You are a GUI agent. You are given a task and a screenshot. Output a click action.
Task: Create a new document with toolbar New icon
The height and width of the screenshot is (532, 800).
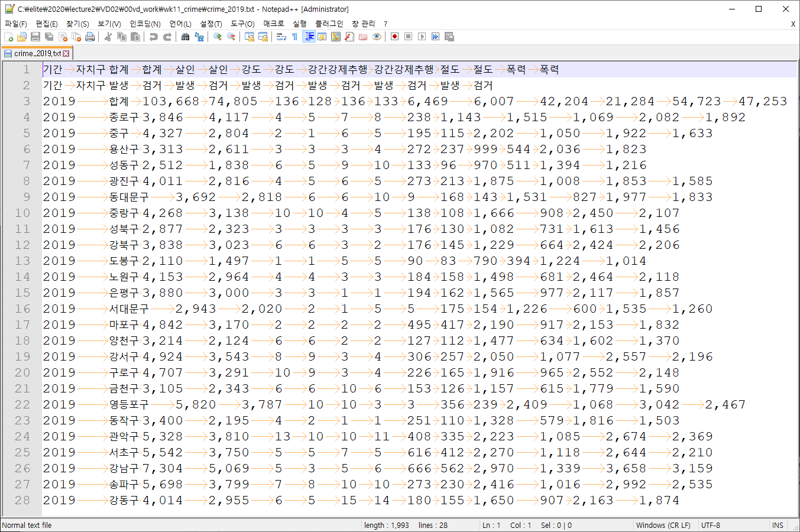coord(9,37)
